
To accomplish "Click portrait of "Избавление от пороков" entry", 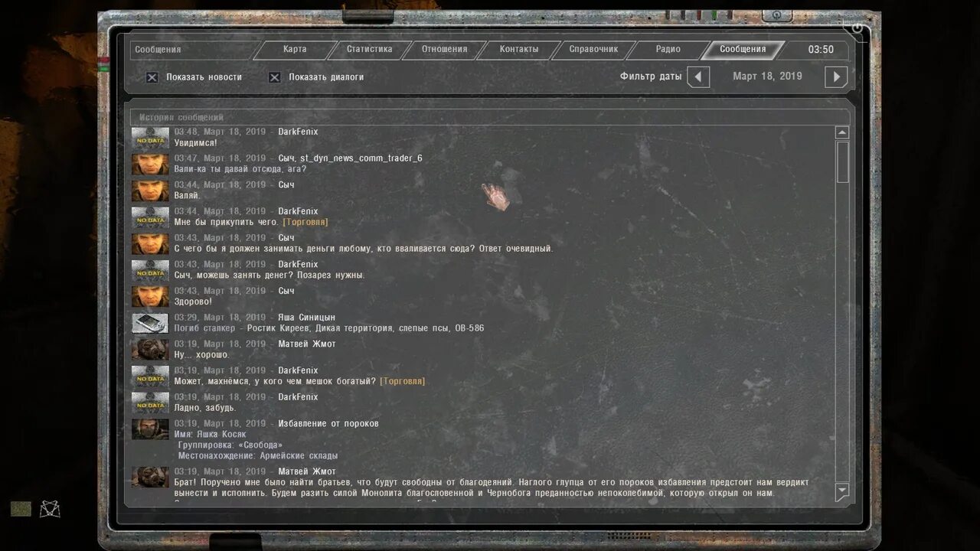I will point(150,429).
